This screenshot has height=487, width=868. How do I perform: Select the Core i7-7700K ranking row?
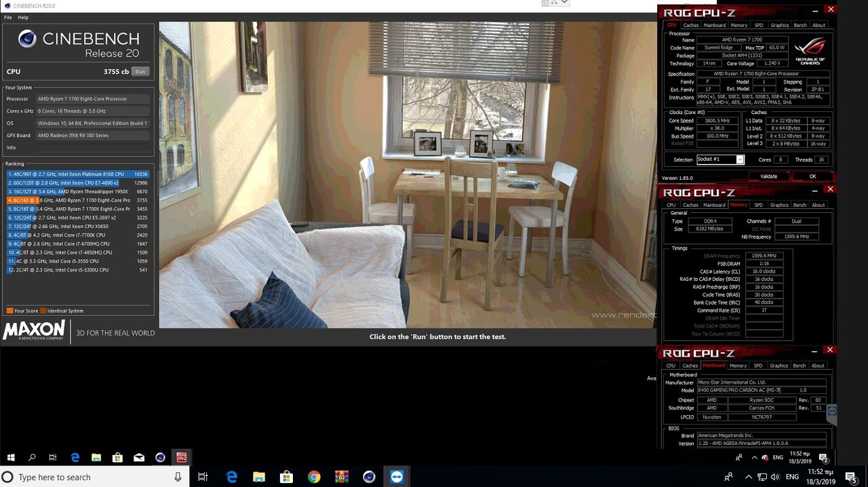(x=78, y=235)
